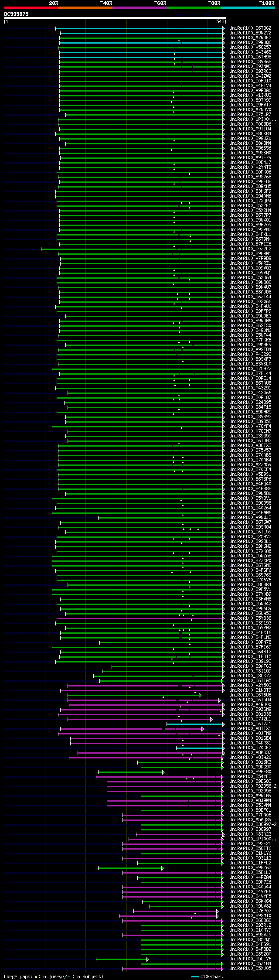Click the UniRef100_Q70CF4 entry
The image size is (279, 980).
[250, 470]
